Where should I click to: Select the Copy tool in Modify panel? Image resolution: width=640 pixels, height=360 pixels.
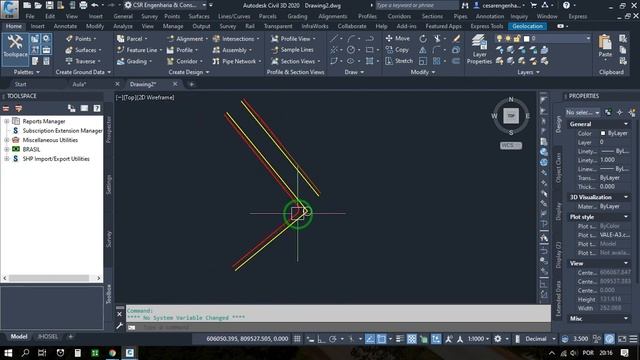pos(397,50)
